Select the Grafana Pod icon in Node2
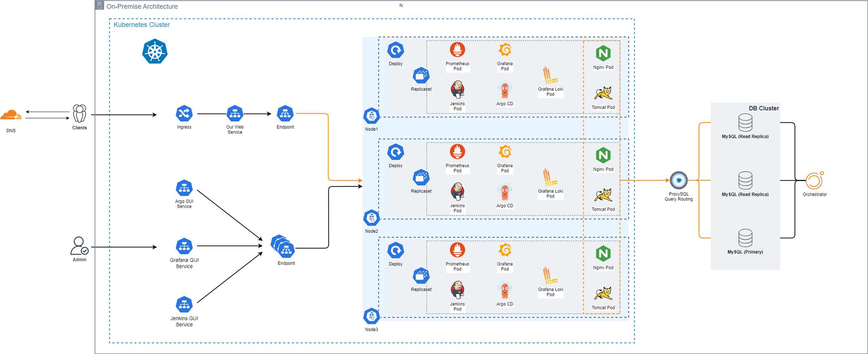Image resolution: width=868 pixels, height=354 pixels. pyautogui.click(x=505, y=152)
